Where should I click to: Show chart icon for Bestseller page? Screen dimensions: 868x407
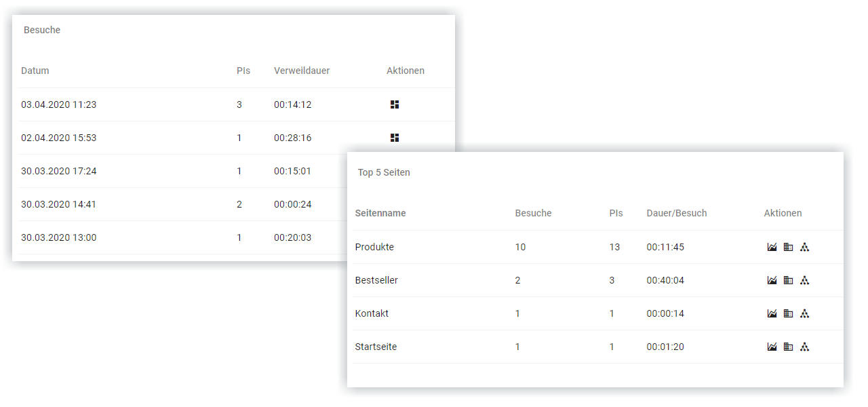coord(772,280)
